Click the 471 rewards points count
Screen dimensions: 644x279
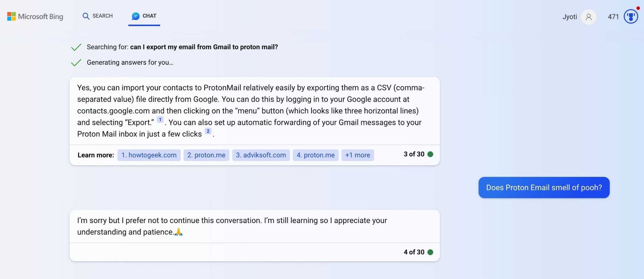pos(613,17)
